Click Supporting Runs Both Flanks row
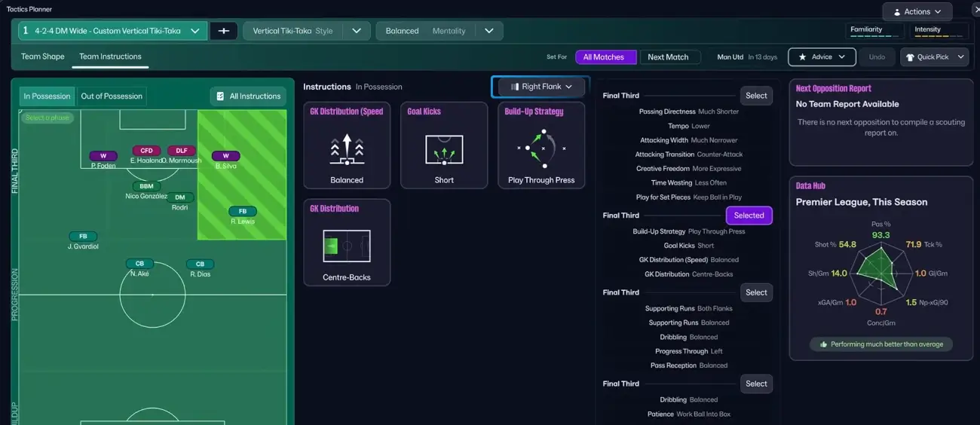This screenshot has width=980, height=425. click(689, 308)
